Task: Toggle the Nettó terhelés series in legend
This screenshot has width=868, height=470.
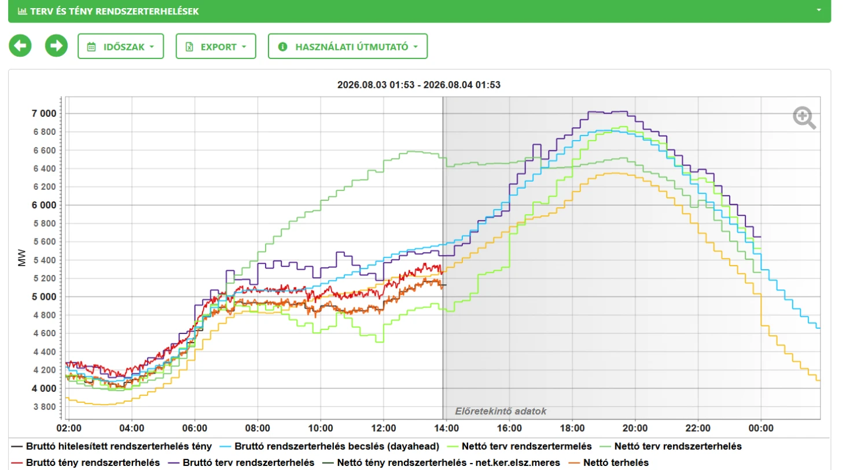Action: [608, 462]
